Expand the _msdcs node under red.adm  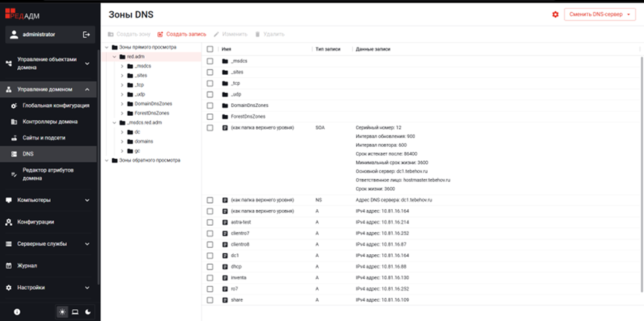(x=122, y=66)
